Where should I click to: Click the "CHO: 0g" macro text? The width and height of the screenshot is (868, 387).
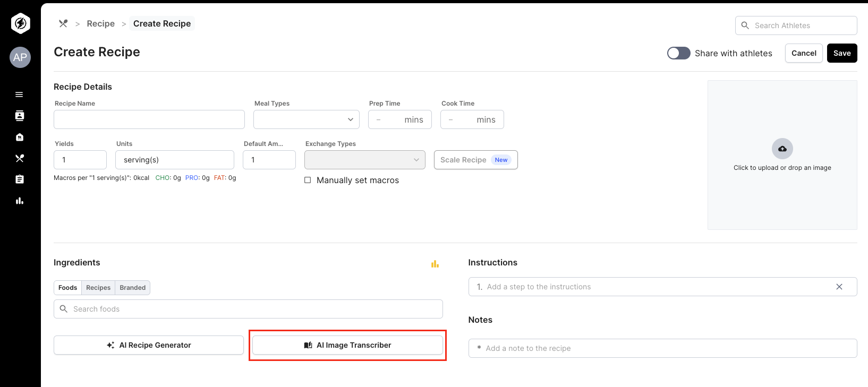tap(168, 178)
